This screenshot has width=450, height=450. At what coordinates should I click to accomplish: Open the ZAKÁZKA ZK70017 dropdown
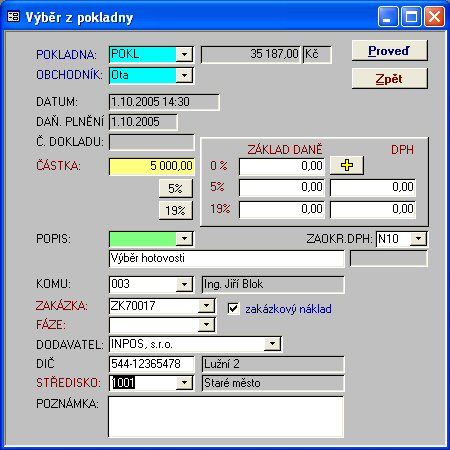(x=206, y=305)
